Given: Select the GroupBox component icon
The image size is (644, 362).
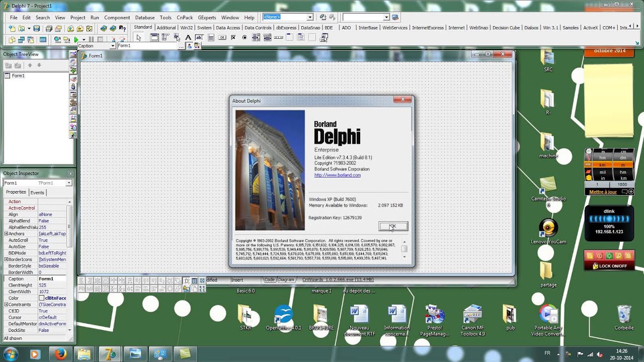Looking at the screenshot, I should pyautogui.click(x=290, y=38).
